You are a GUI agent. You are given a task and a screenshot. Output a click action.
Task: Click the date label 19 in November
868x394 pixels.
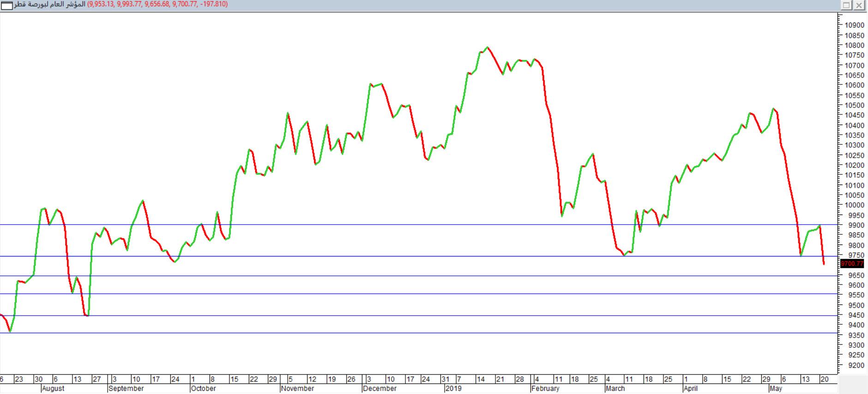click(332, 379)
